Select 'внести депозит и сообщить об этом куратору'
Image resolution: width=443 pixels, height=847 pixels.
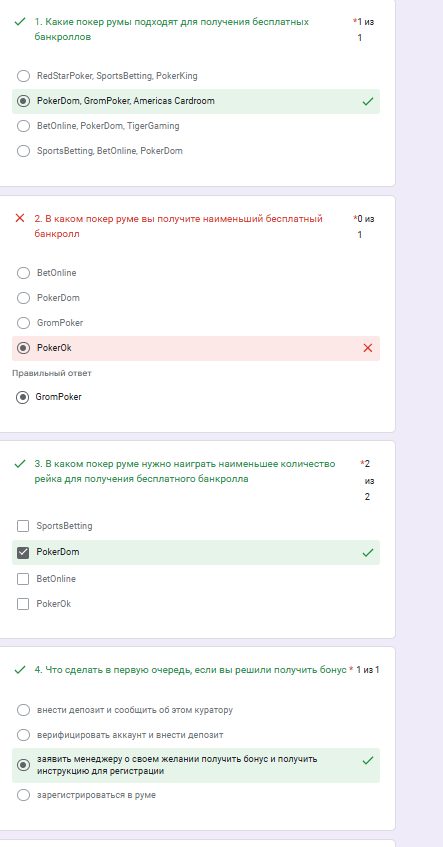[x=23, y=710]
